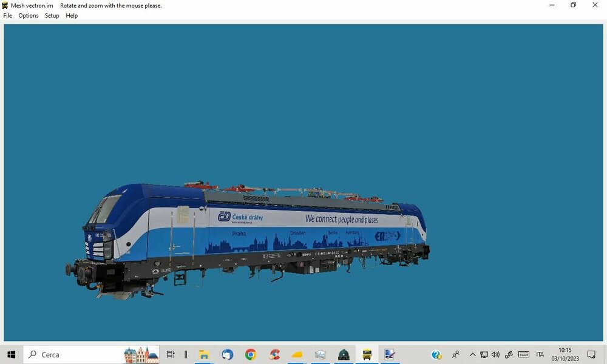This screenshot has width=607, height=364.
Task: Open the volume control tray icon
Action: (495, 354)
